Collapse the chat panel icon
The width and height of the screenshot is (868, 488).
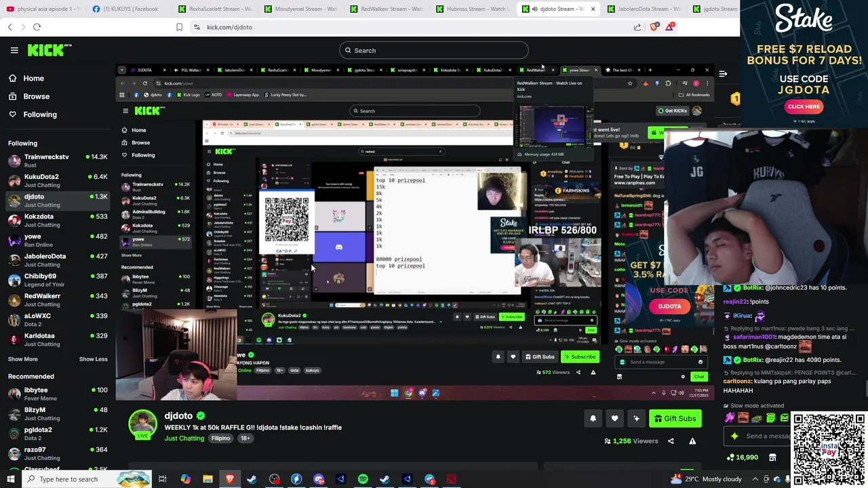click(723, 73)
